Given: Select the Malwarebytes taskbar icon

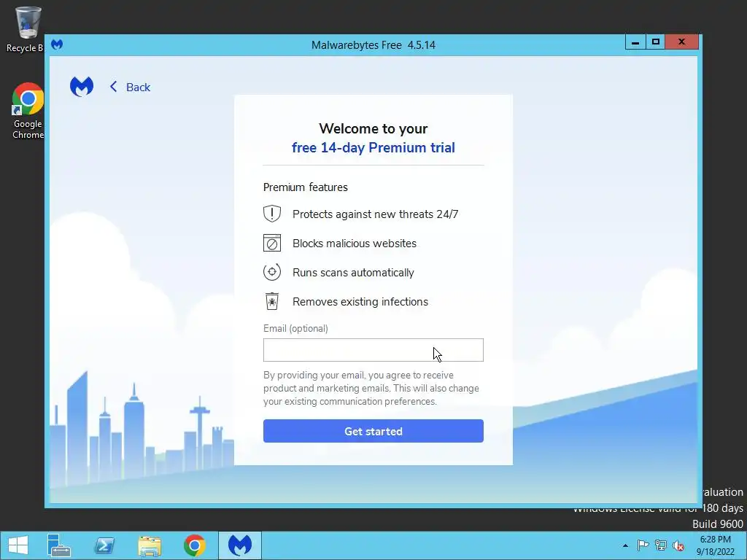Looking at the screenshot, I should 240,545.
